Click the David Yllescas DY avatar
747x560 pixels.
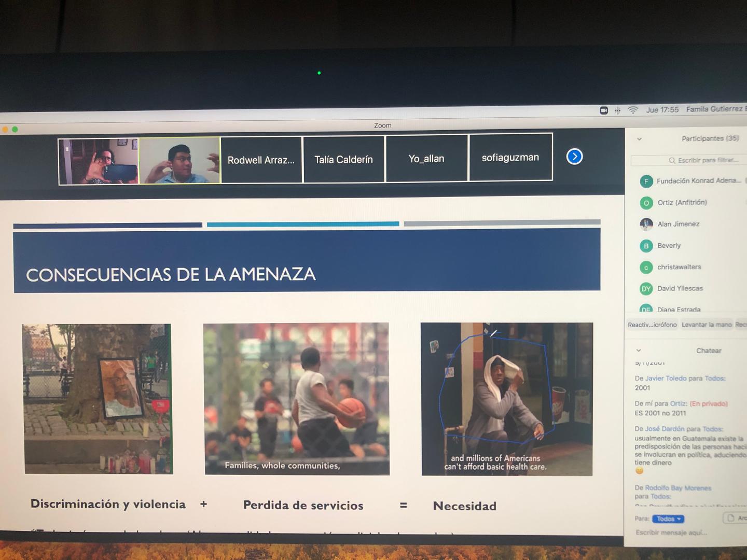pos(646,289)
